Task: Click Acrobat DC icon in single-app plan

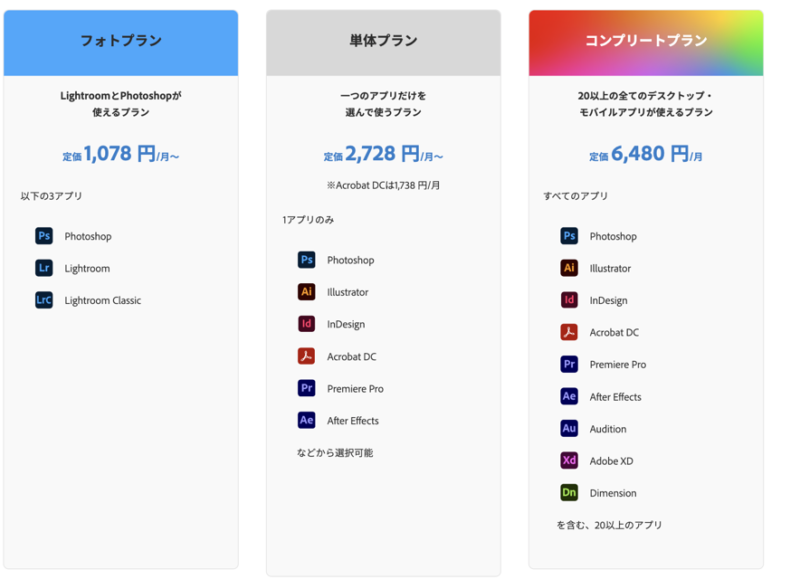Action: (306, 356)
